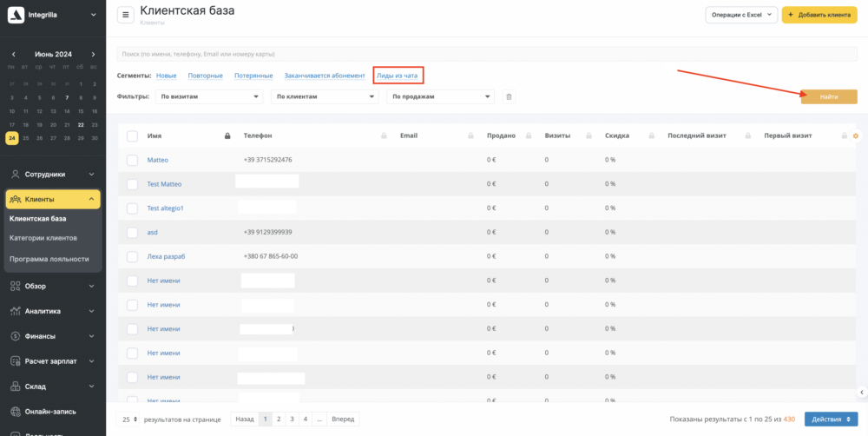Open Программа лояльности menu item
868x436 pixels.
(x=49, y=259)
